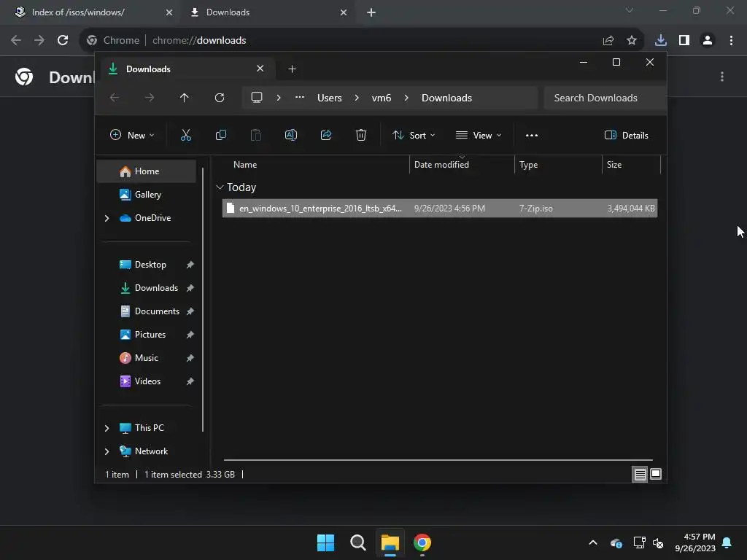Screen dimensions: 747x560
Task: Refresh the Downloads folder in Explorer
Action: (219, 98)
